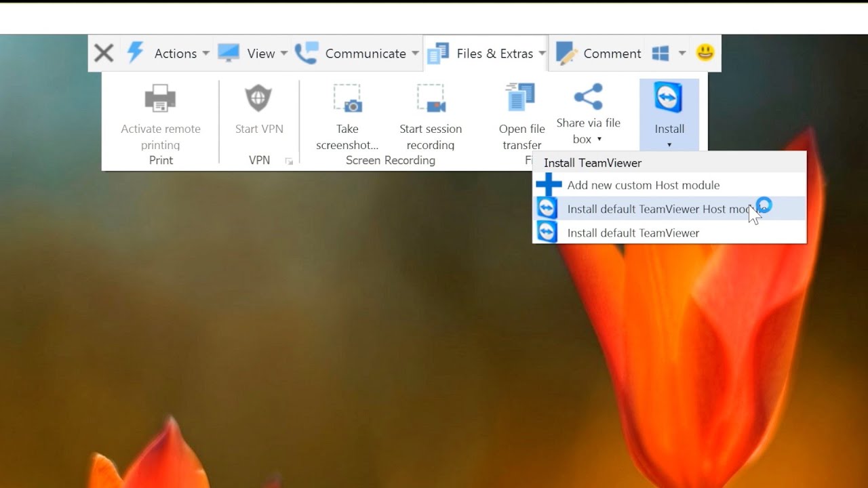
Task: Click the Take screenshot camera icon
Action: (x=347, y=99)
